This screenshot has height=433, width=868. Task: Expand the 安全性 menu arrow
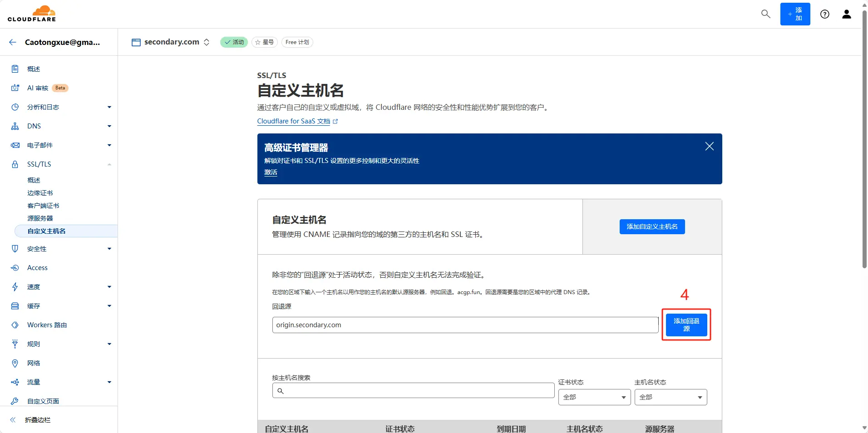pyautogui.click(x=109, y=249)
